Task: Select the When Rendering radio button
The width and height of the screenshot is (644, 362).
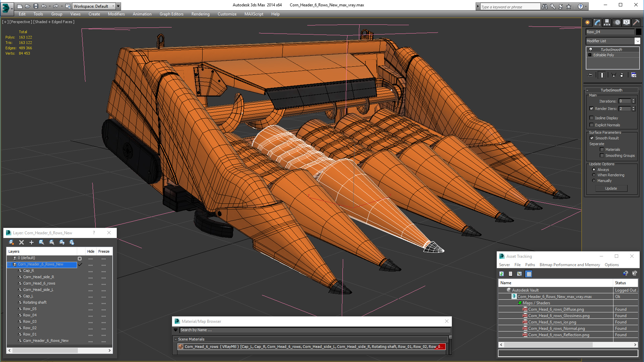Action: tap(594, 175)
